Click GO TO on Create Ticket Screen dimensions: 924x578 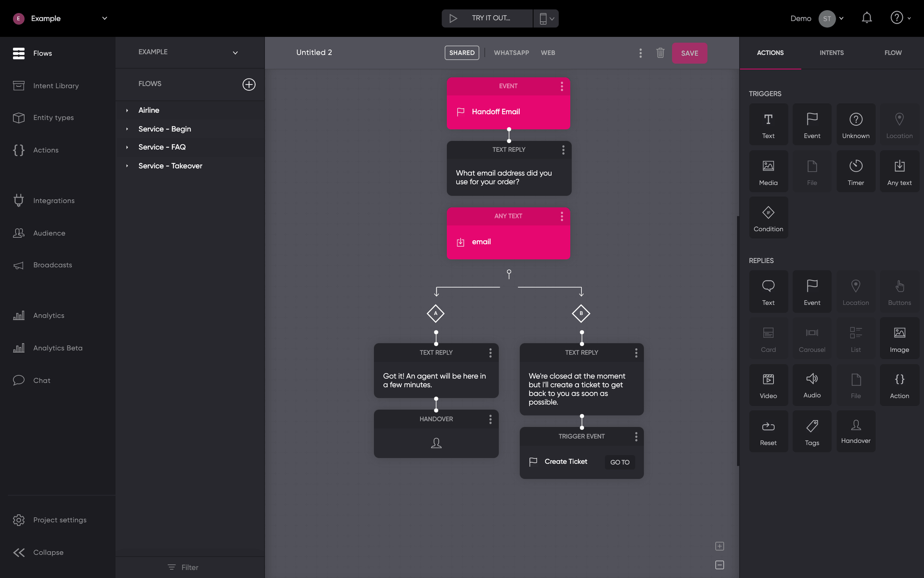click(619, 462)
